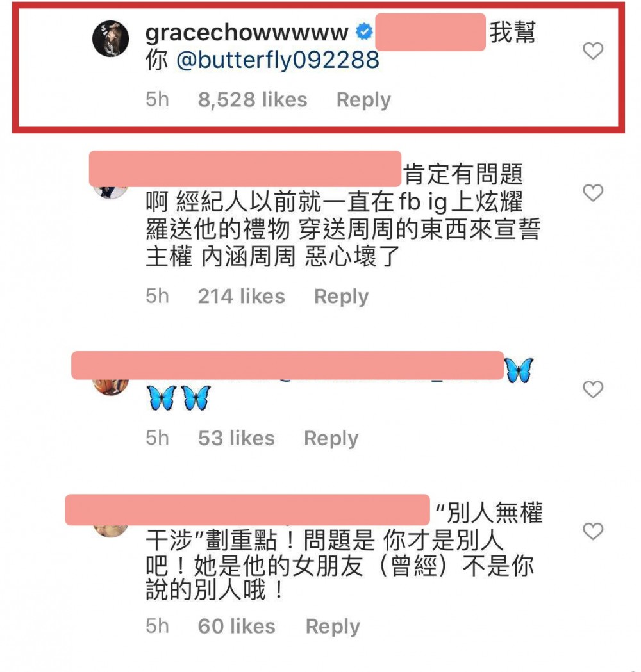Image resolution: width=641 pixels, height=672 pixels.
Task: Tap the verified badge next to gracechowwwww
Action: point(364,32)
